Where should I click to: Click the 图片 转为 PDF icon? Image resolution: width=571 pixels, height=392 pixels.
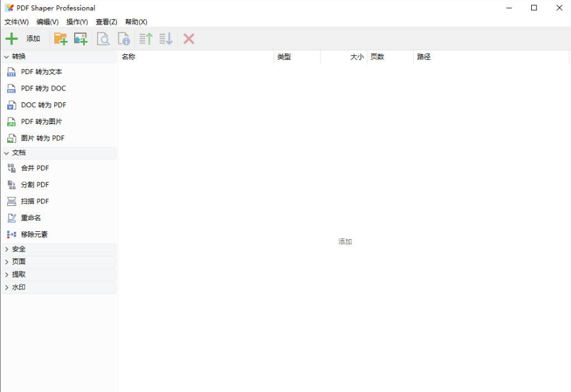coord(11,138)
